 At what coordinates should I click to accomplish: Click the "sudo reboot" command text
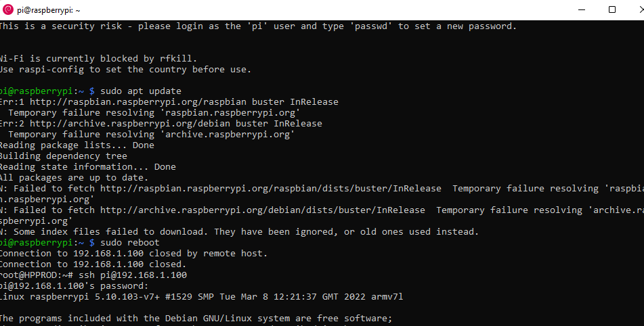click(129, 242)
